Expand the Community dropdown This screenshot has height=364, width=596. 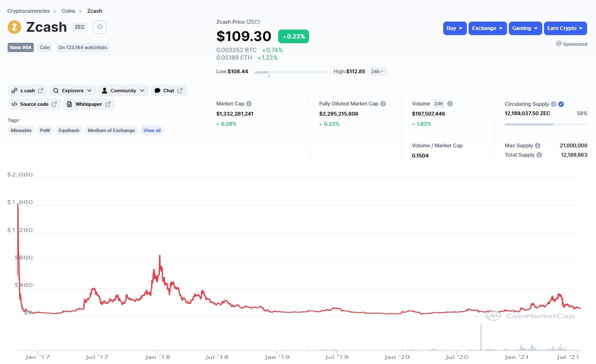click(123, 91)
